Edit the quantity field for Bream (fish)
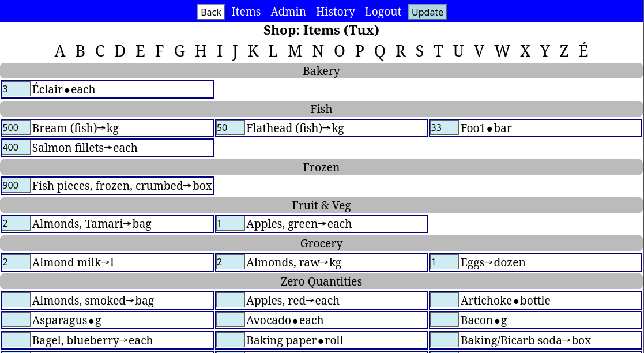The image size is (644, 353). click(16, 128)
